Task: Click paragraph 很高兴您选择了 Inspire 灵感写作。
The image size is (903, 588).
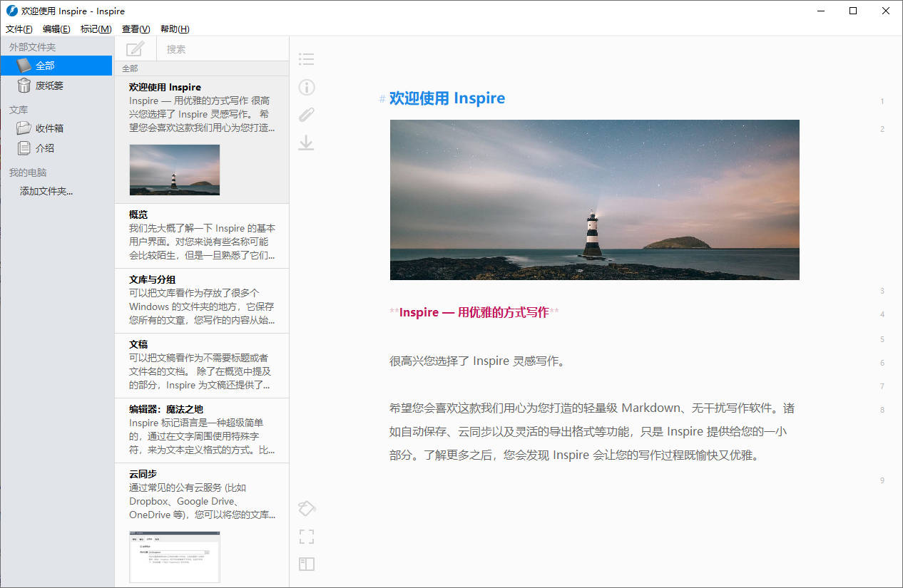Action: [x=478, y=361]
